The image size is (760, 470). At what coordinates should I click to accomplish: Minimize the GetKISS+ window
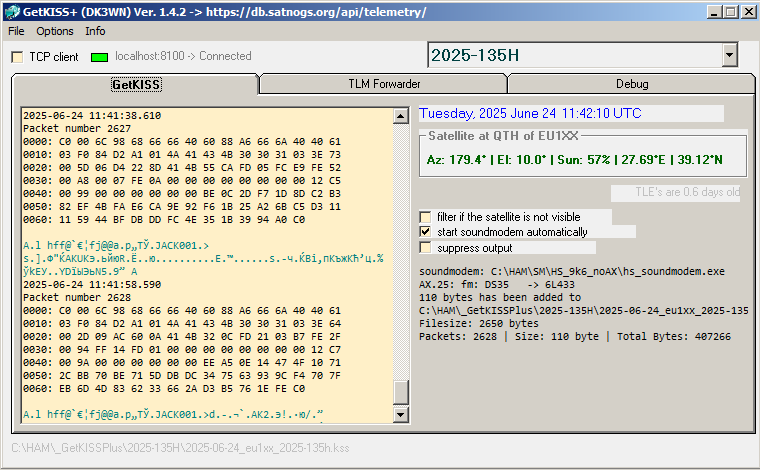pyautogui.click(x=713, y=12)
